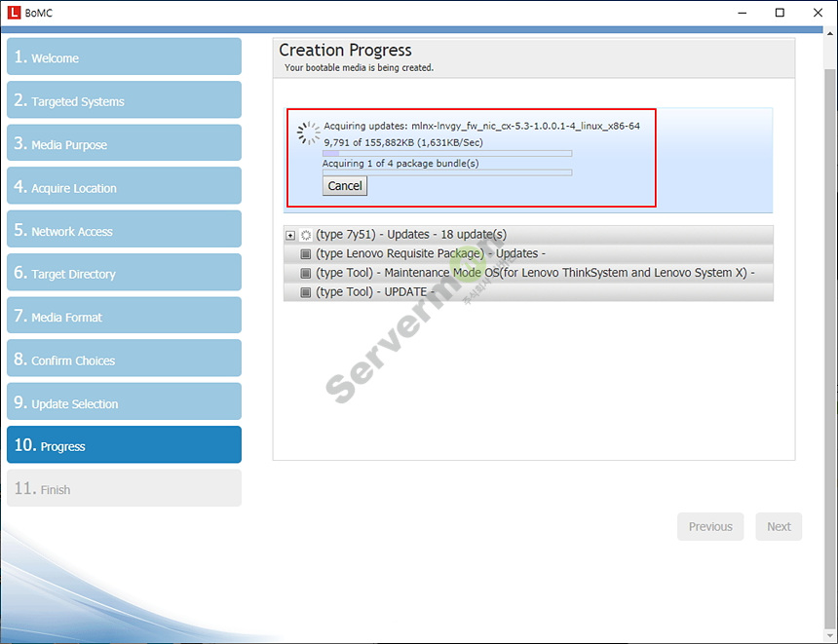Expand the type 7y51 updates row
Image resolution: width=838 pixels, height=644 pixels.
pyautogui.click(x=290, y=235)
